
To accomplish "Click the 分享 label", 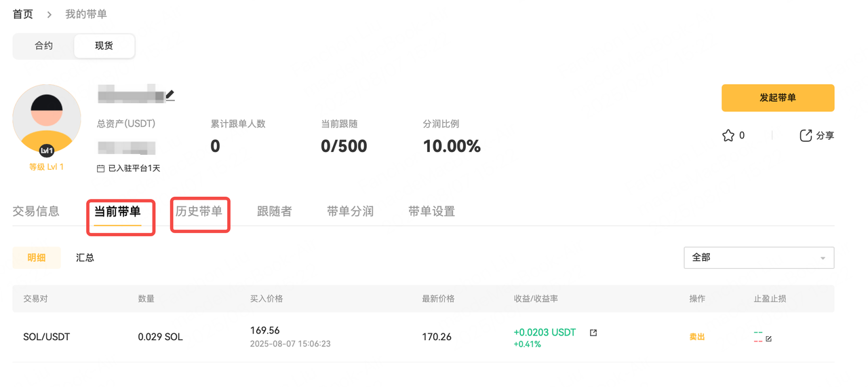I will pos(825,136).
